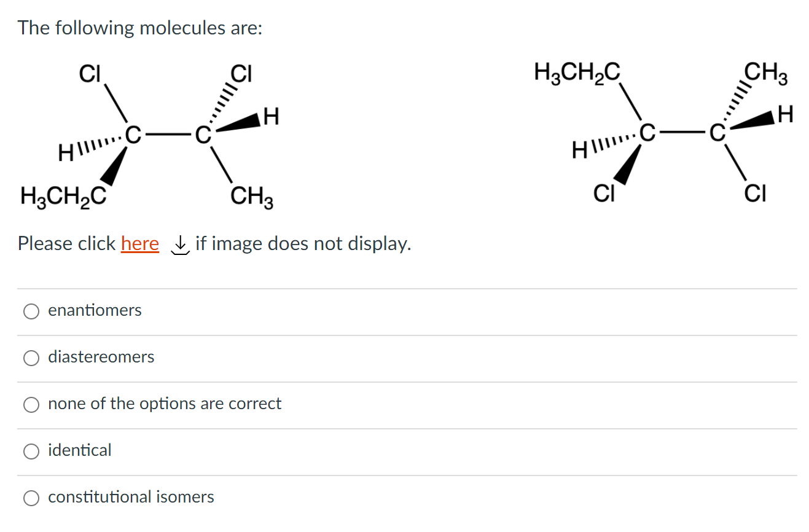Click the Cl label on the left molecule
Viewport: 809px width, 532px height.
point(90,75)
